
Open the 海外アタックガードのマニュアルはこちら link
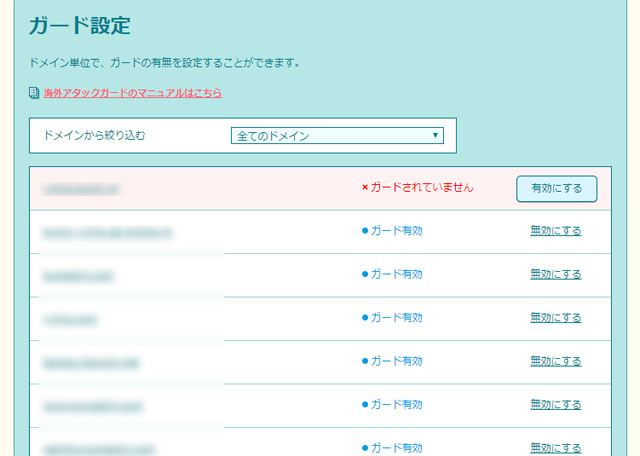point(132,93)
